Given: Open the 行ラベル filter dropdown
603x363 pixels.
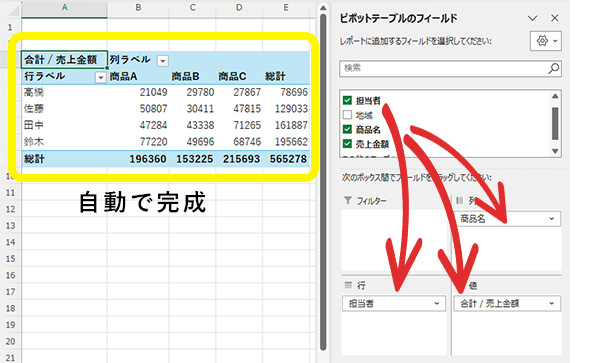Looking at the screenshot, I should pyautogui.click(x=100, y=77).
